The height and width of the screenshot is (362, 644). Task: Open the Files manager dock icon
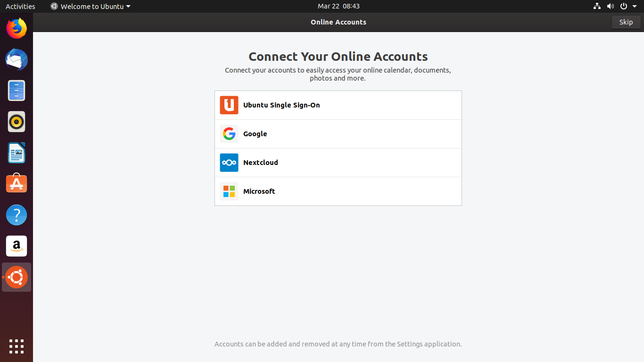click(x=17, y=90)
